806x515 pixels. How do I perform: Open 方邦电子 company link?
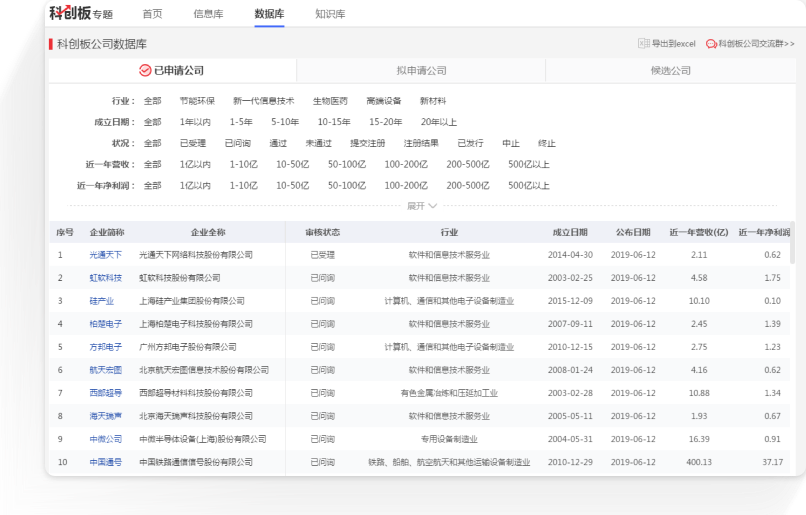(x=106, y=347)
